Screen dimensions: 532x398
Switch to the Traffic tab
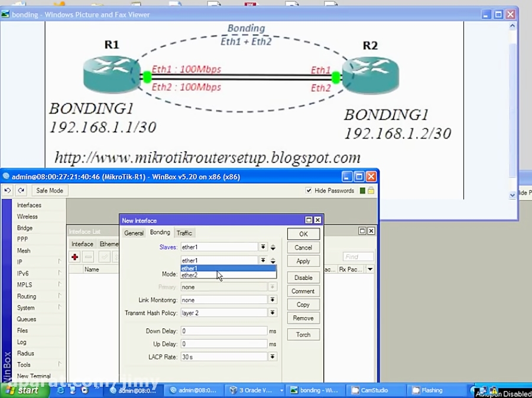184,233
